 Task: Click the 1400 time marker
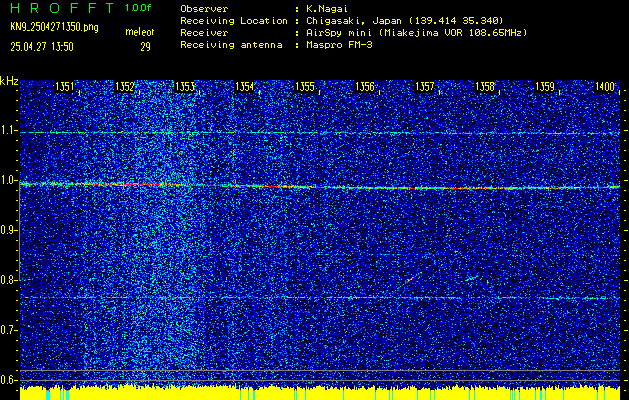605,87
